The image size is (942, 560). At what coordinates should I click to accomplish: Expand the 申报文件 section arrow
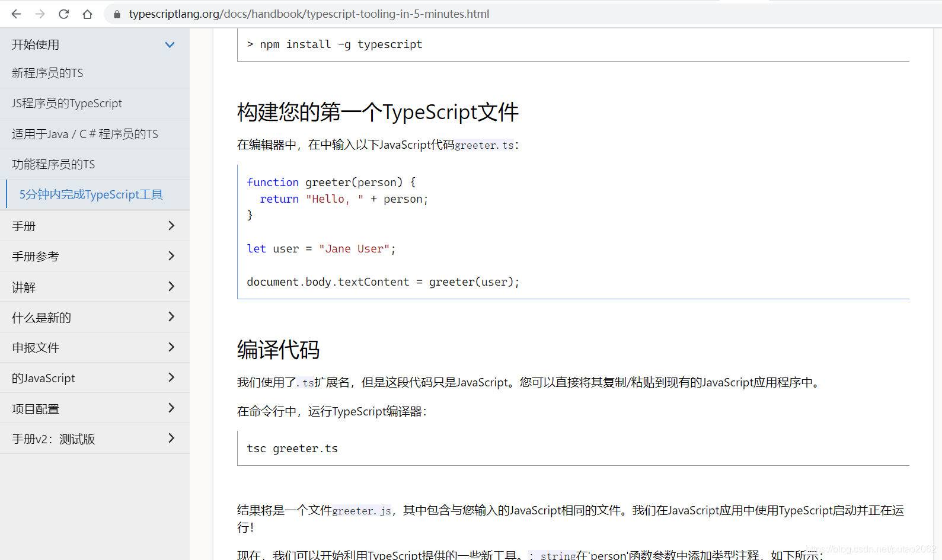pyautogui.click(x=171, y=347)
